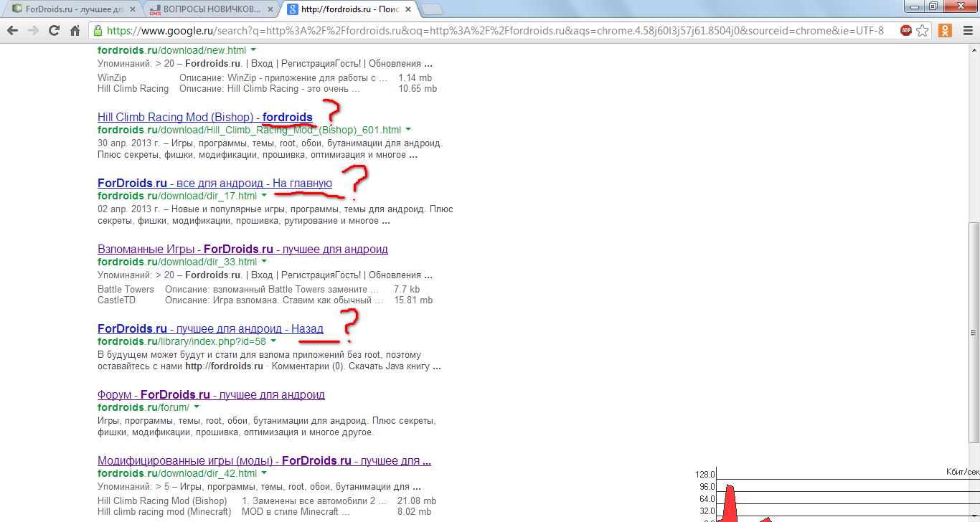Open dropdown arrow next to download/dir_33.html
Screen dimensions: 980x522
pyautogui.click(x=264, y=262)
